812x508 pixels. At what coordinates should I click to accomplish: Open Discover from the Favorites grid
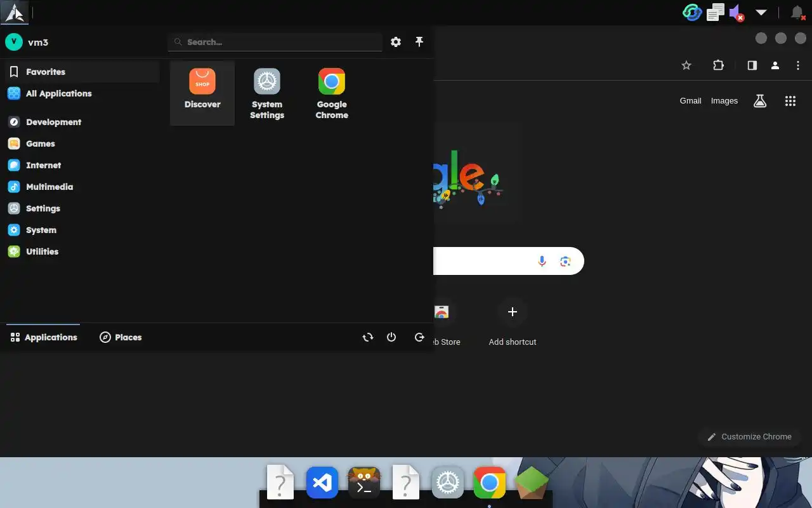click(x=202, y=93)
